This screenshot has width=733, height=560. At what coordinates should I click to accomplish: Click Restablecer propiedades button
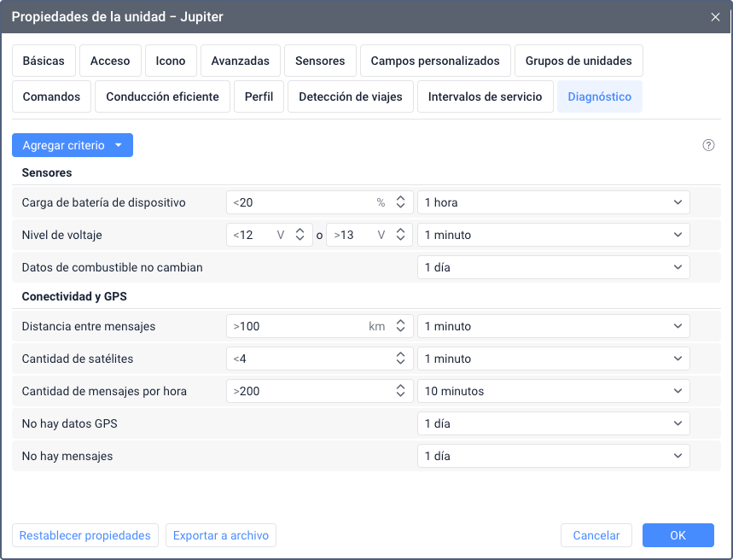(84, 535)
